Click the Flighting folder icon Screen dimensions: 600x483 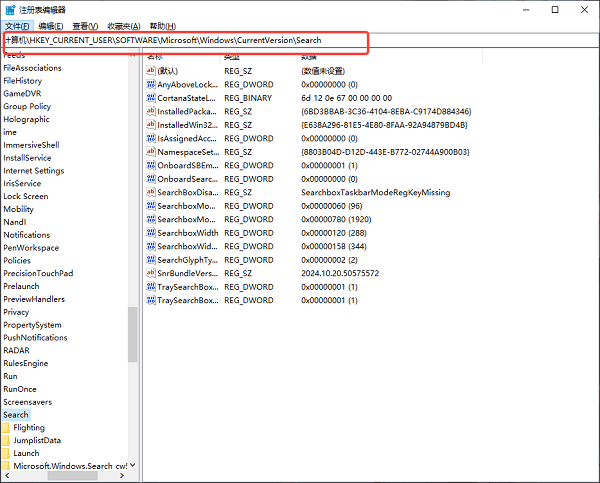[6, 428]
